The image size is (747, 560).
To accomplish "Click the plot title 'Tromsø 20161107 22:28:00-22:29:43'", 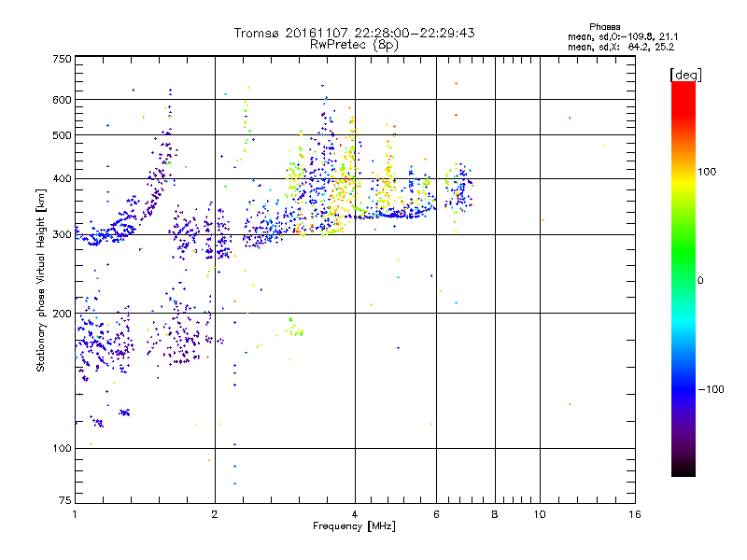I will [354, 33].
